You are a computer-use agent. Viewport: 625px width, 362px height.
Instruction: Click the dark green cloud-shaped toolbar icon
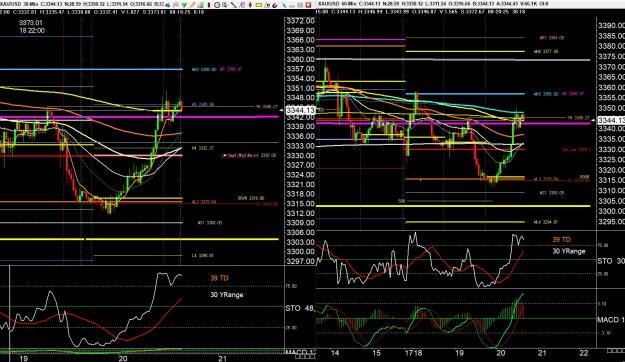[x=168, y=5]
